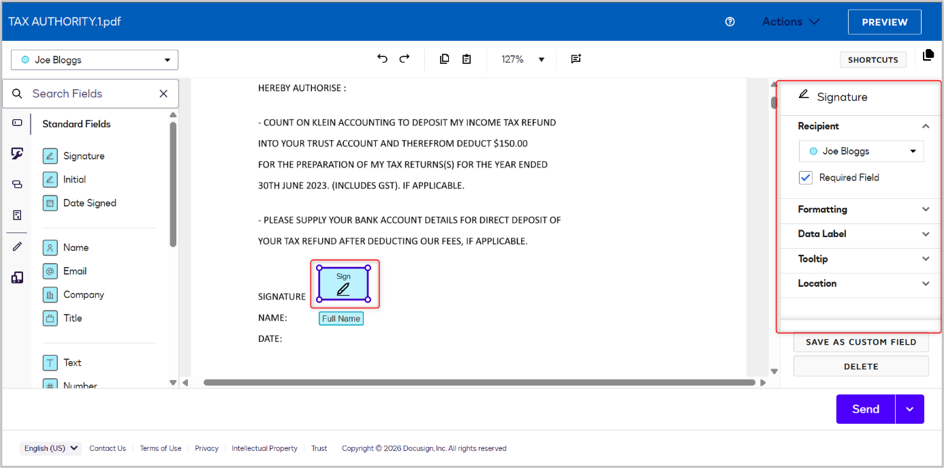Select the standard fields sidebar icon
The height and width of the screenshot is (468, 944).
pos(17,123)
